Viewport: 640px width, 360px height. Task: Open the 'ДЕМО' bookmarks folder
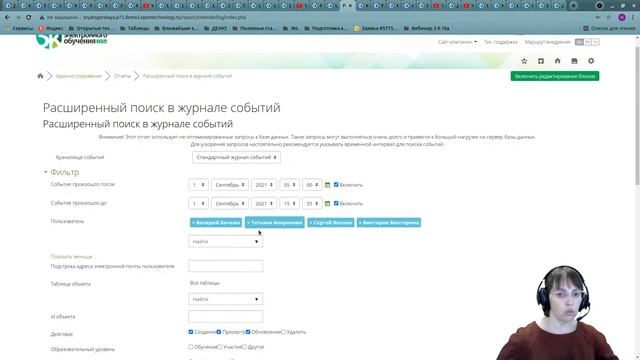coord(216,28)
